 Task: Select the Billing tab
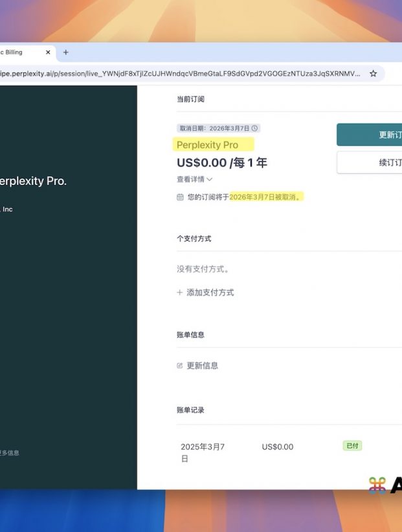tap(16, 52)
